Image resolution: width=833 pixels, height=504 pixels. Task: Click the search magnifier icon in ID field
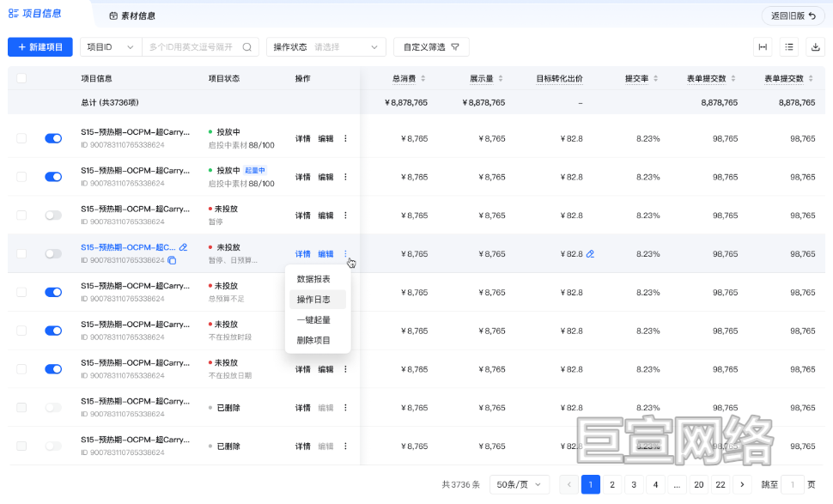[x=247, y=47]
